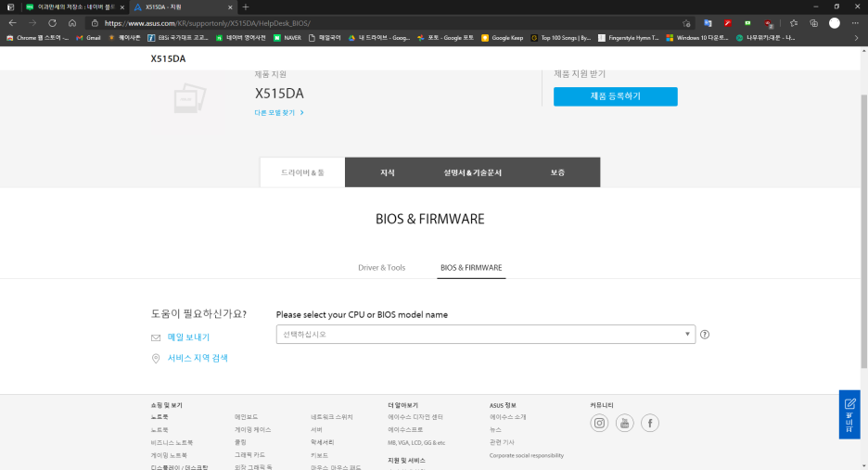Click the 서비스 지역 검색 link
868x470 pixels.
click(198, 358)
